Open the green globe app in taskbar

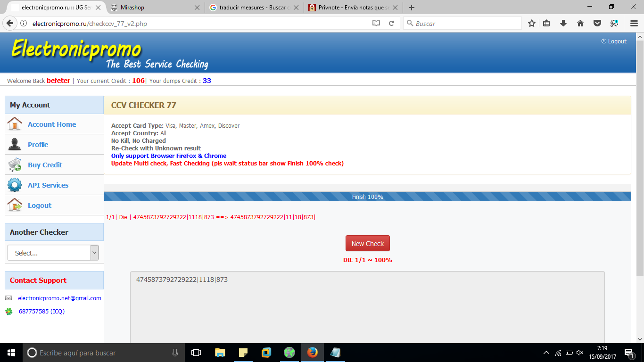pos(289,353)
